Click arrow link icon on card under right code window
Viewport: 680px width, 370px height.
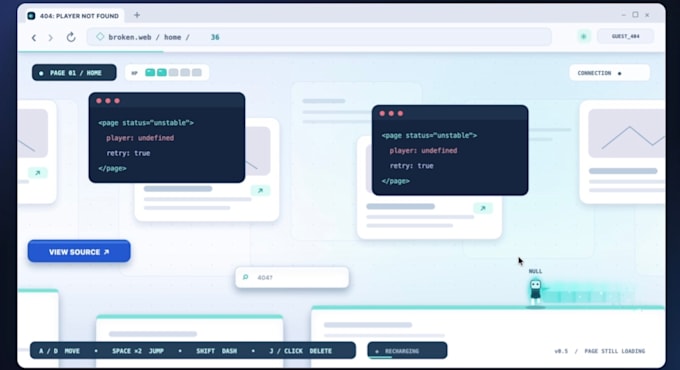[483, 208]
